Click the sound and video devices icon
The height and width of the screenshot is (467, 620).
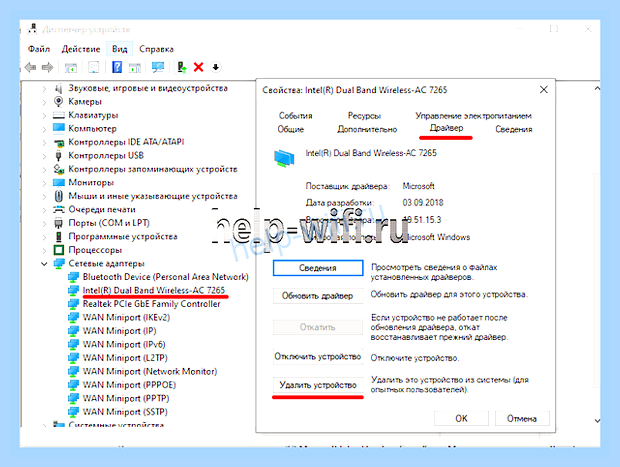pos(59,88)
